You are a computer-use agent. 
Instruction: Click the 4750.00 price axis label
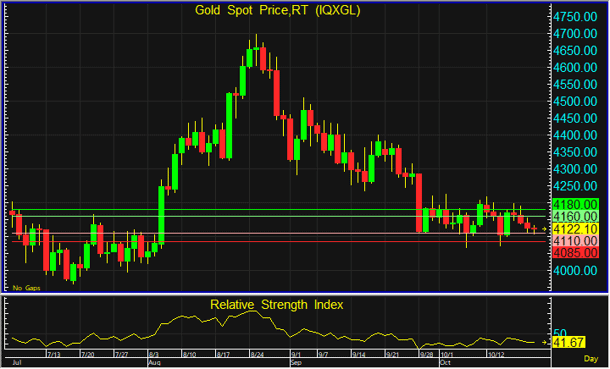tap(575, 17)
